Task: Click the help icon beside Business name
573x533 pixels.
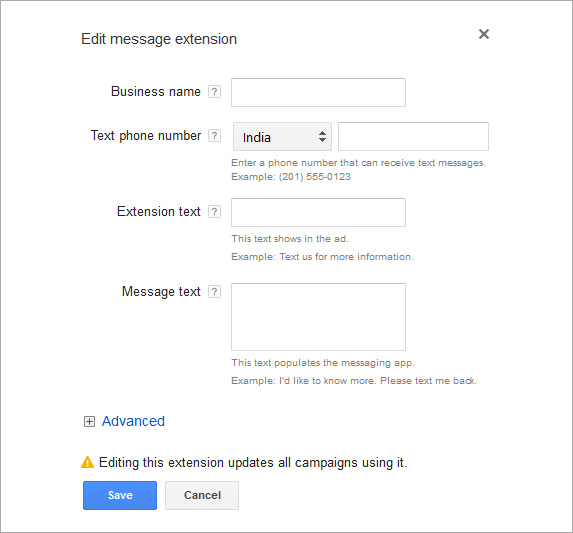Action: (x=215, y=91)
